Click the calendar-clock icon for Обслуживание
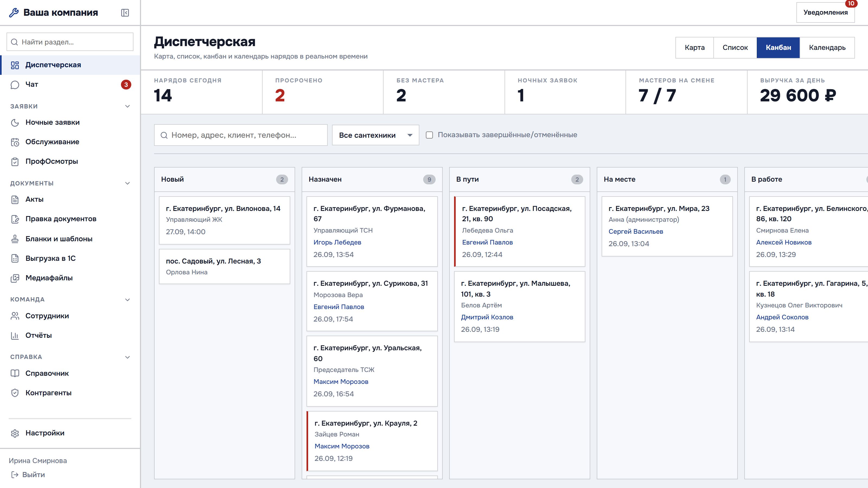 click(x=15, y=142)
